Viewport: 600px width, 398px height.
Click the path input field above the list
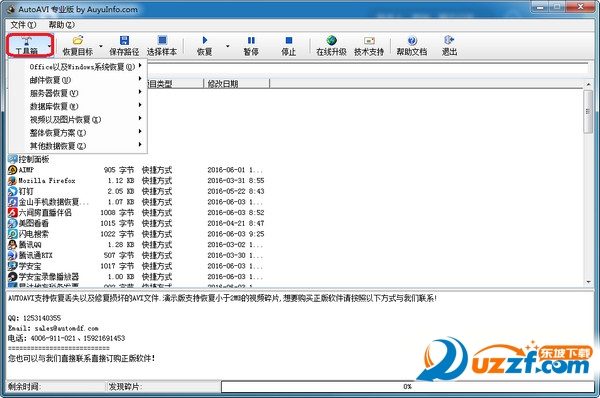click(x=367, y=68)
